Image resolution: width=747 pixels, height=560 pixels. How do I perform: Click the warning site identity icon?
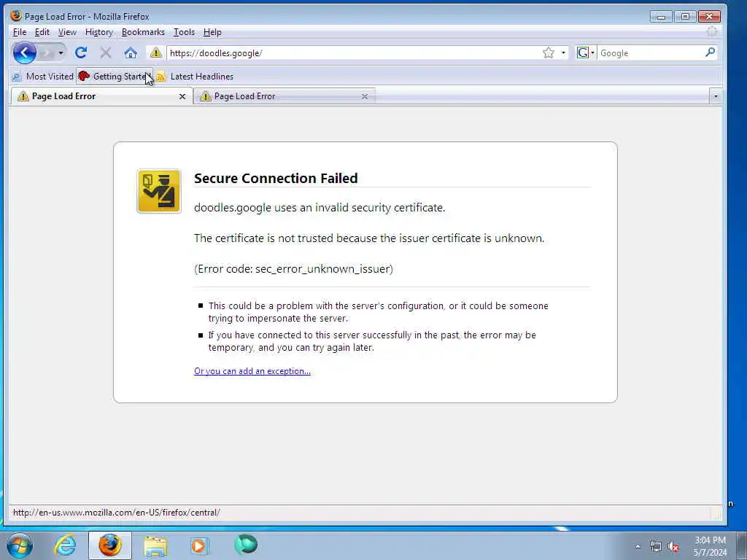(156, 52)
